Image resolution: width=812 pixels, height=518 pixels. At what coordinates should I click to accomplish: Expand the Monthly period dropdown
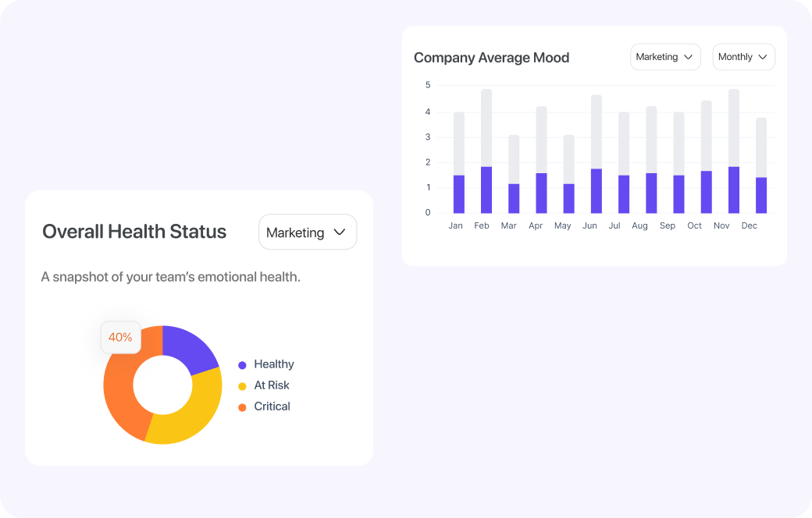[x=743, y=57]
